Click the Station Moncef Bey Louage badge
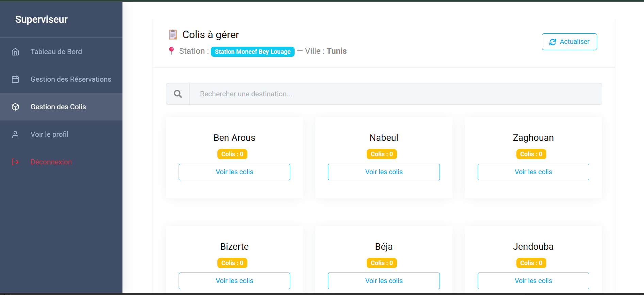 pos(253,52)
